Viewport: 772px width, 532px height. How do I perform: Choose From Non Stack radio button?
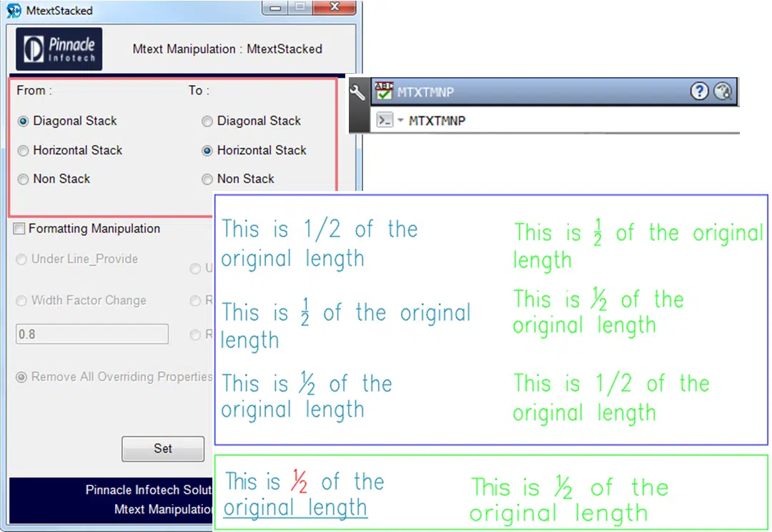pyautogui.click(x=23, y=179)
